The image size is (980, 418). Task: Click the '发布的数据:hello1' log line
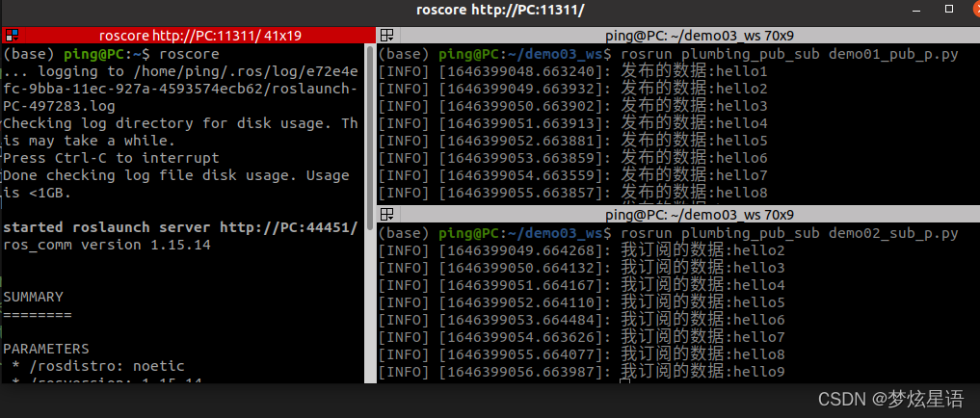(x=573, y=71)
